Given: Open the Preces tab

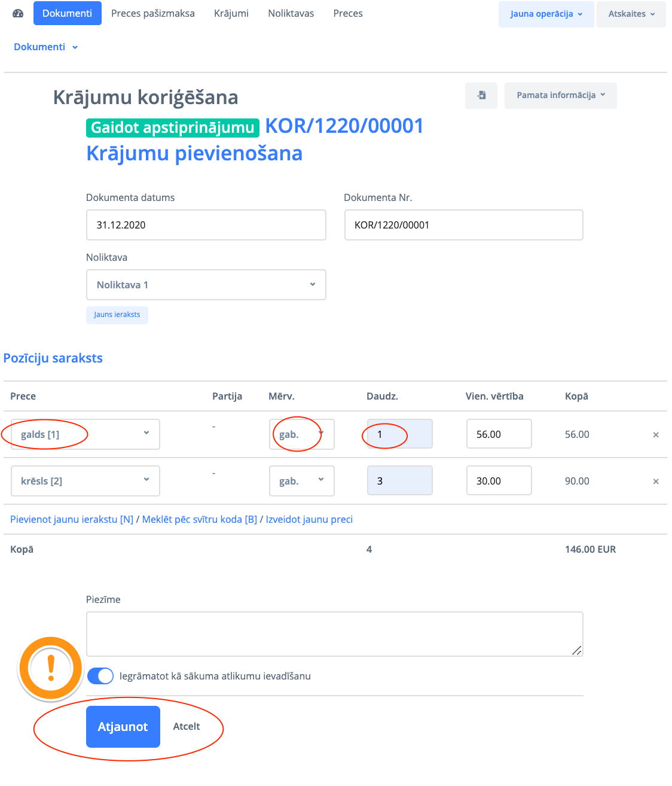Looking at the screenshot, I should point(348,13).
